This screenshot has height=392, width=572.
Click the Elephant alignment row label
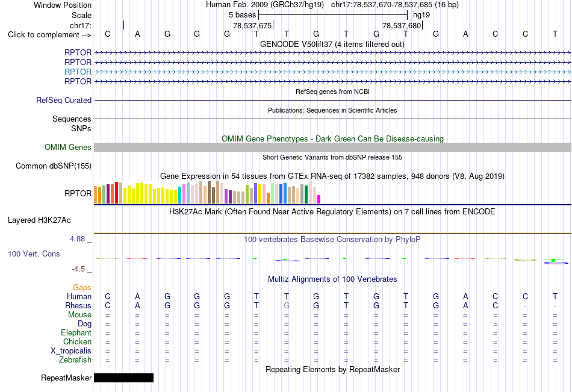pyautogui.click(x=76, y=332)
